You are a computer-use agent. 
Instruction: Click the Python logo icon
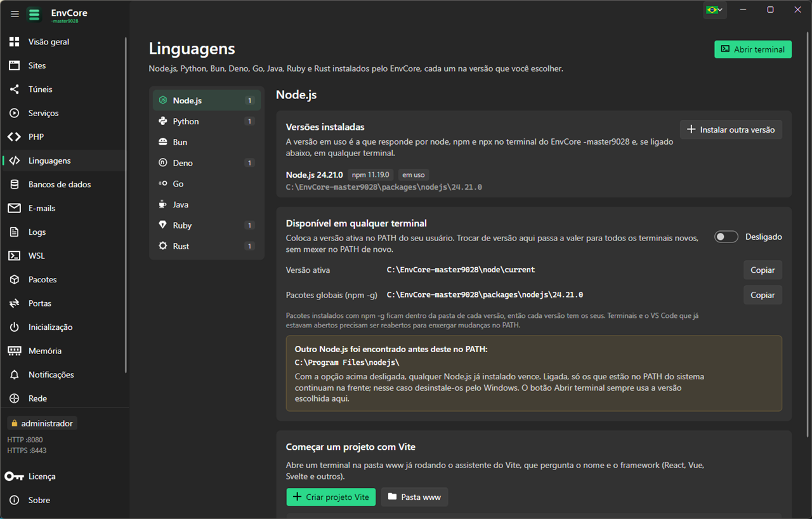[163, 121]
